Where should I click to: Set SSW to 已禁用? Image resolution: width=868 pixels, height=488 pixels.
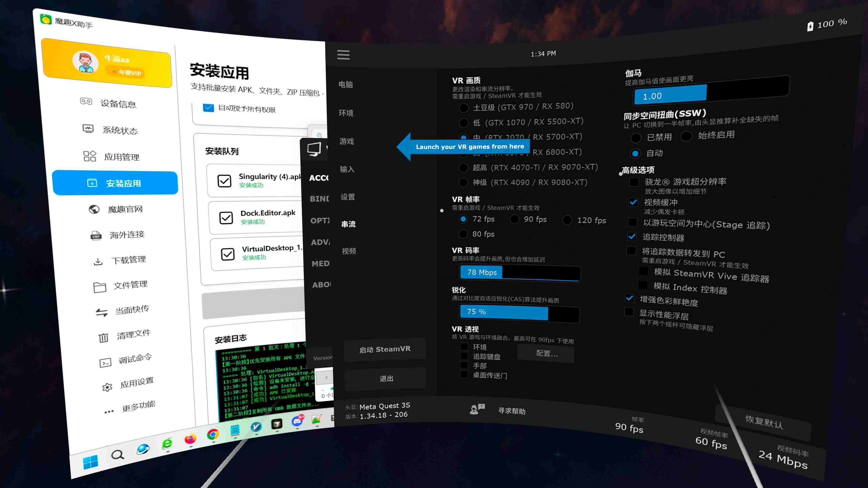pyautogui.click(x=636, y=138)
